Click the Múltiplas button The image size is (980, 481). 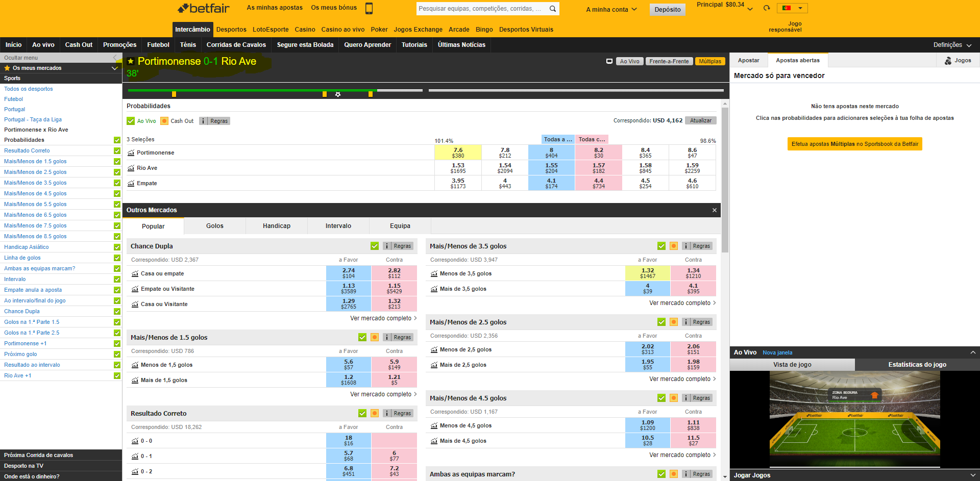(710, 61)
